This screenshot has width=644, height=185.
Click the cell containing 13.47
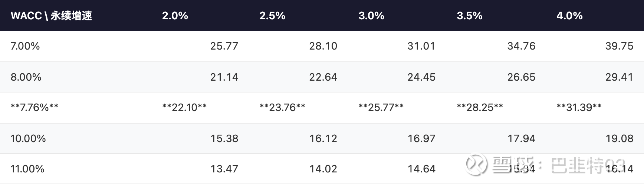224,169
